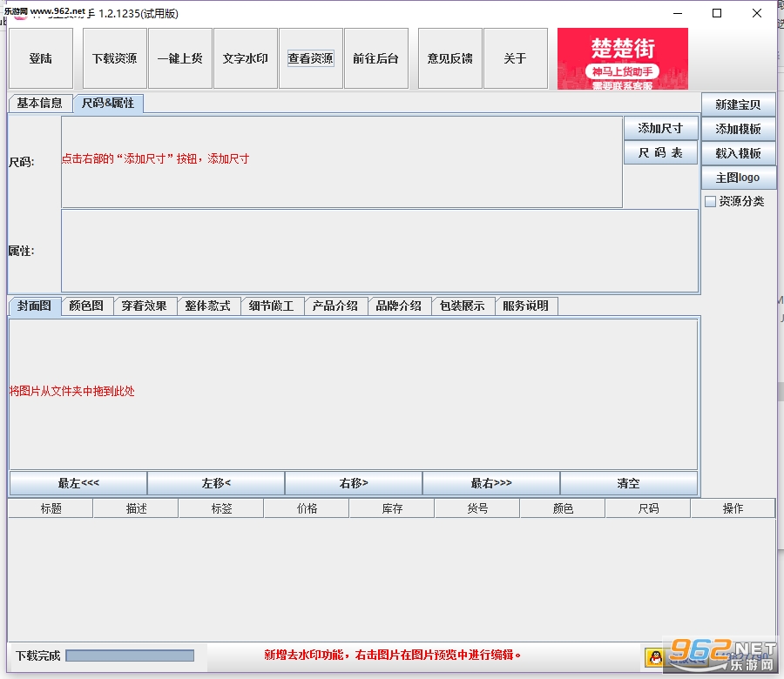Switch to the 包装展示 tab
This screenshot has height=679, width=784.
click(462, 306)
